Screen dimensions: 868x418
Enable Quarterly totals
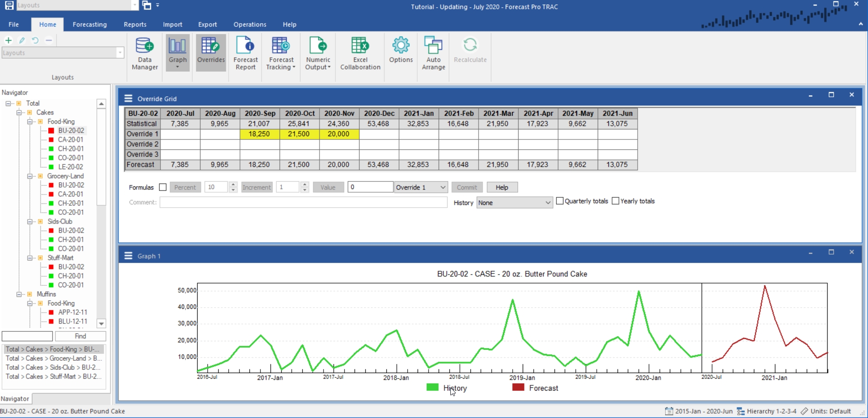coord(560,201)
